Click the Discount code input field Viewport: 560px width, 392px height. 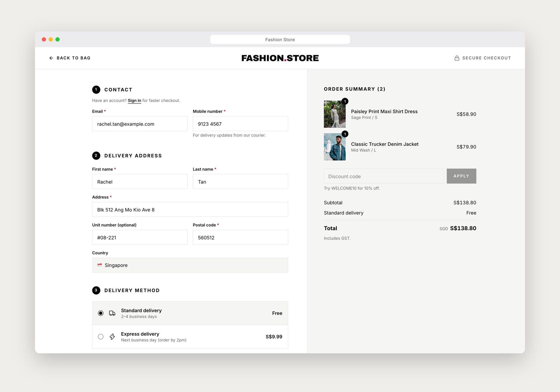pyautogui.click(x=384, y=176)
